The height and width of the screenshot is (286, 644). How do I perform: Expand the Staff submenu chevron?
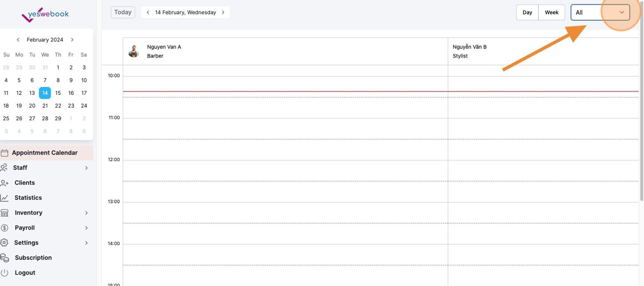(86, 167)
